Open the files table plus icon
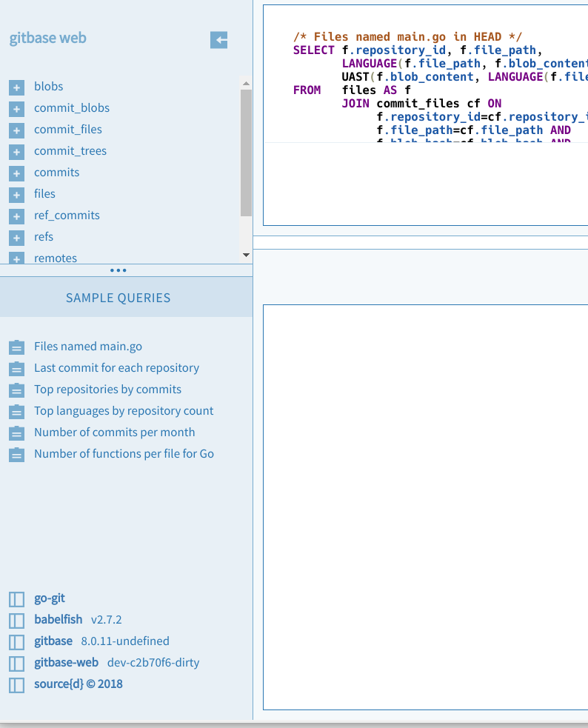 (x=17, y=195)
